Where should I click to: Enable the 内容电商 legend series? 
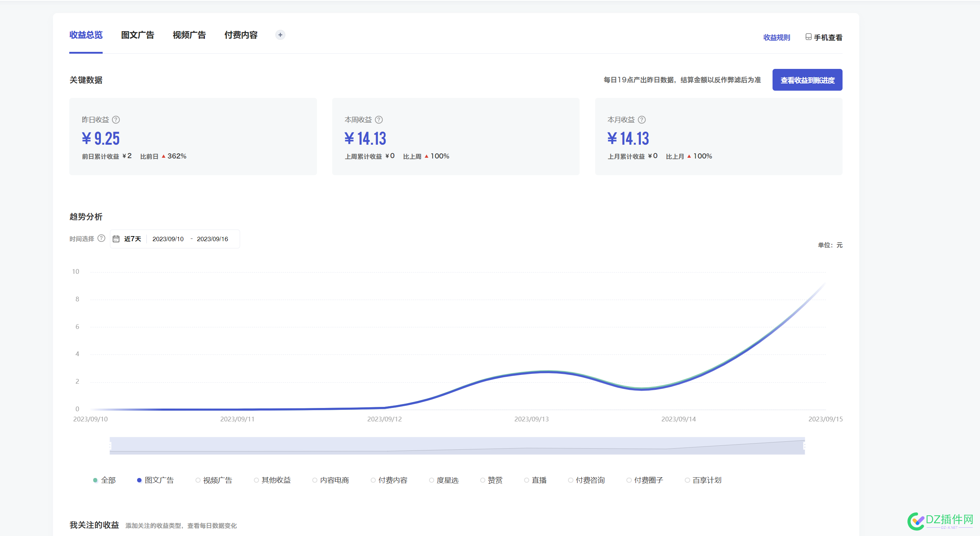click(331, 480)
